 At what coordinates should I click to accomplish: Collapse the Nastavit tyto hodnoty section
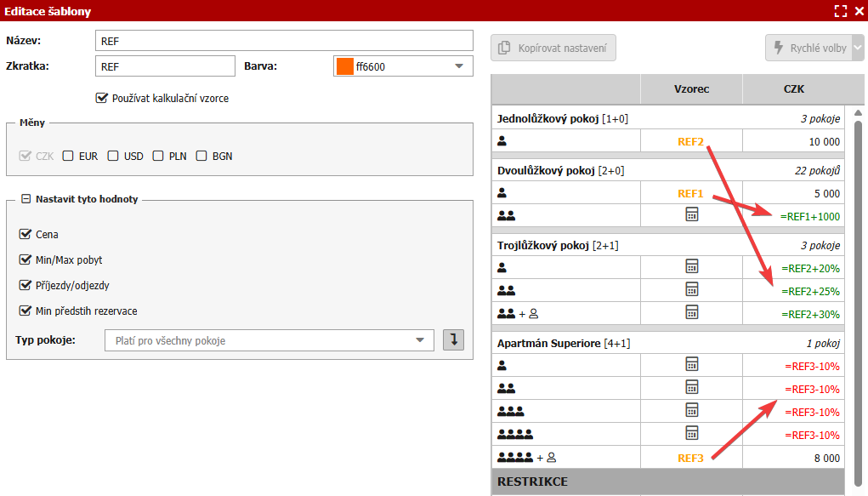click(x=26, y=199)
